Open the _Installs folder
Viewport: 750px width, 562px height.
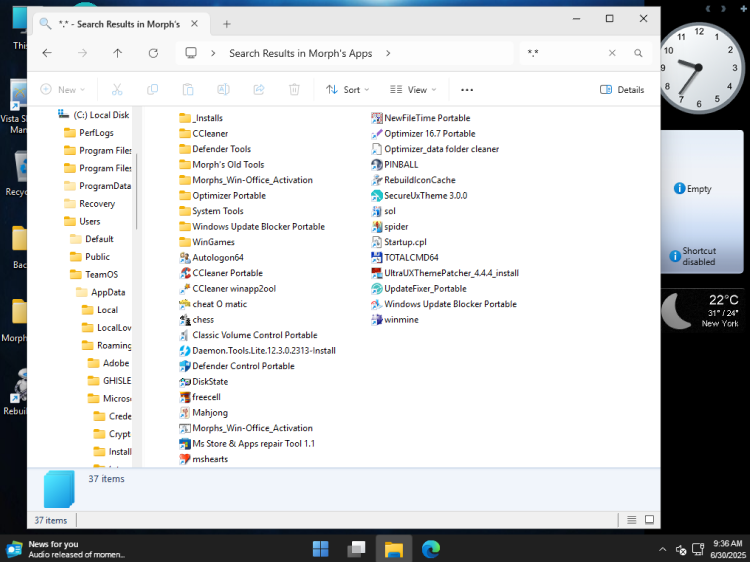pyautogui.click(x=201, y=118)
